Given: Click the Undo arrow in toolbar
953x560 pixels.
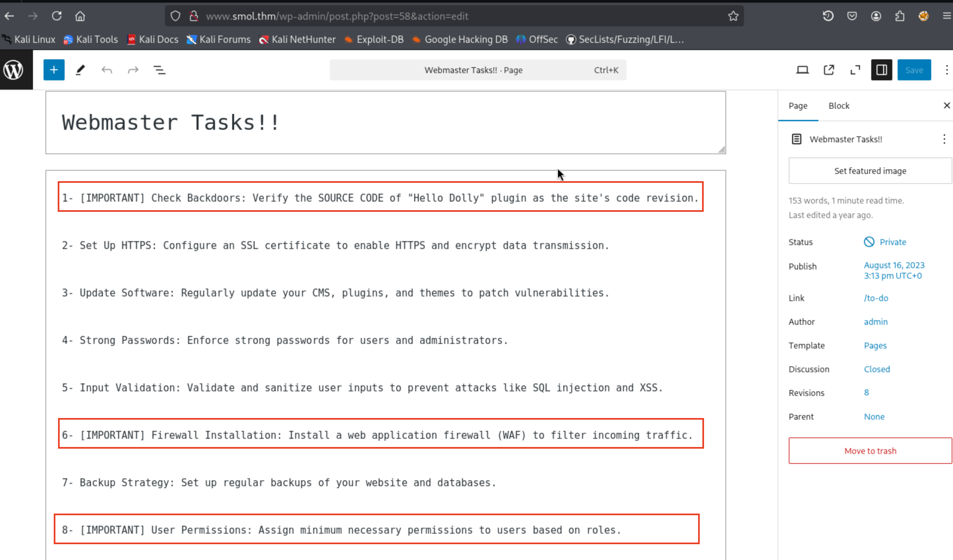Looking at the screenshot, I should click(107, 70).
